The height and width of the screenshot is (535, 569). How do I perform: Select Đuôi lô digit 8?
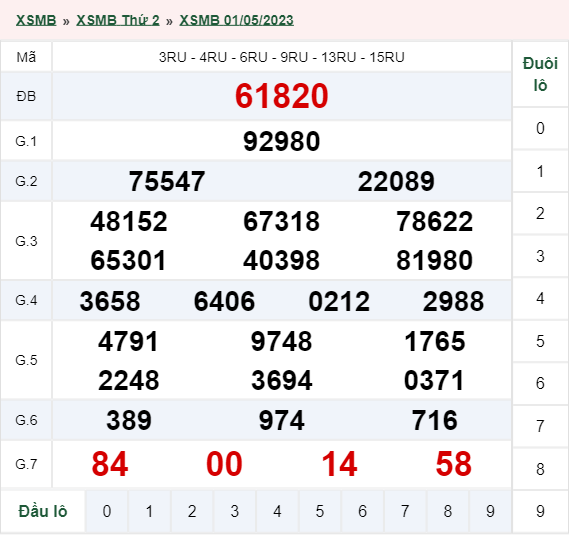point(540,469)
